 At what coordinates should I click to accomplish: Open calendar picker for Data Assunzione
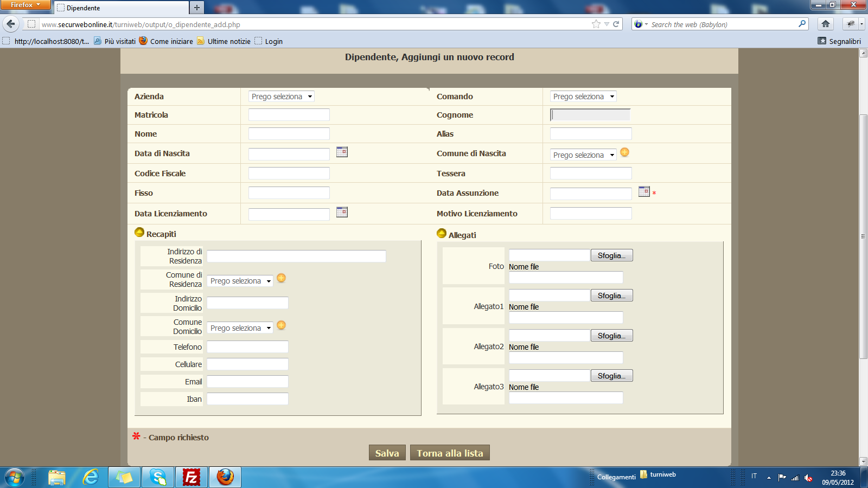(644, 191)
